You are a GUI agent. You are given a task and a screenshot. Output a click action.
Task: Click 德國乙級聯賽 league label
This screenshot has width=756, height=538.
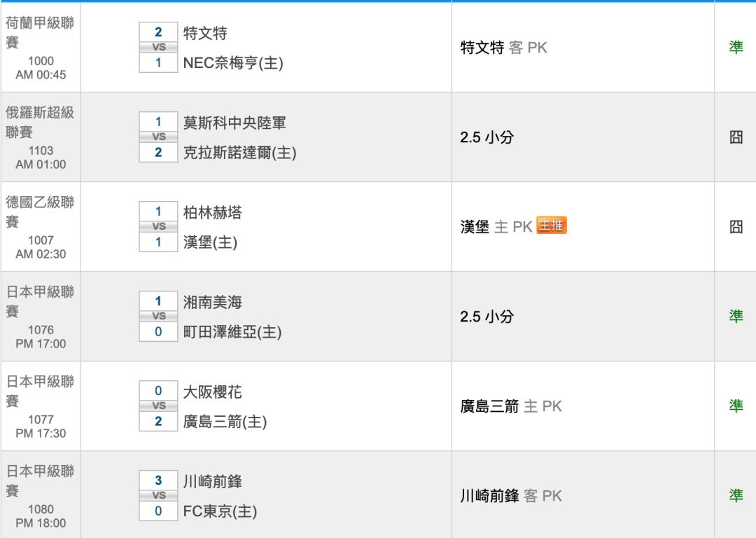pos(40,212)
